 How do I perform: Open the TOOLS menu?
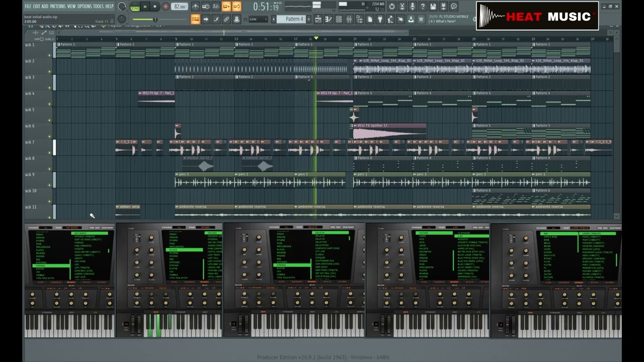(x=98, y=7)
